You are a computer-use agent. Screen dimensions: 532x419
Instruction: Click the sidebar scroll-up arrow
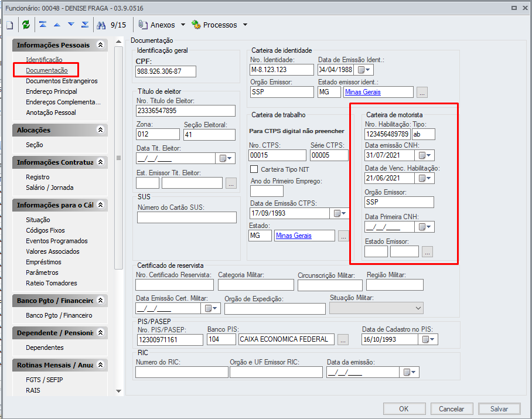[x=118, y=42]
